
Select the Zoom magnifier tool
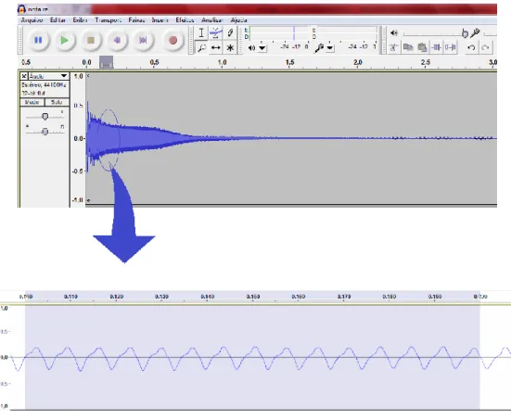tap(201, 47)
